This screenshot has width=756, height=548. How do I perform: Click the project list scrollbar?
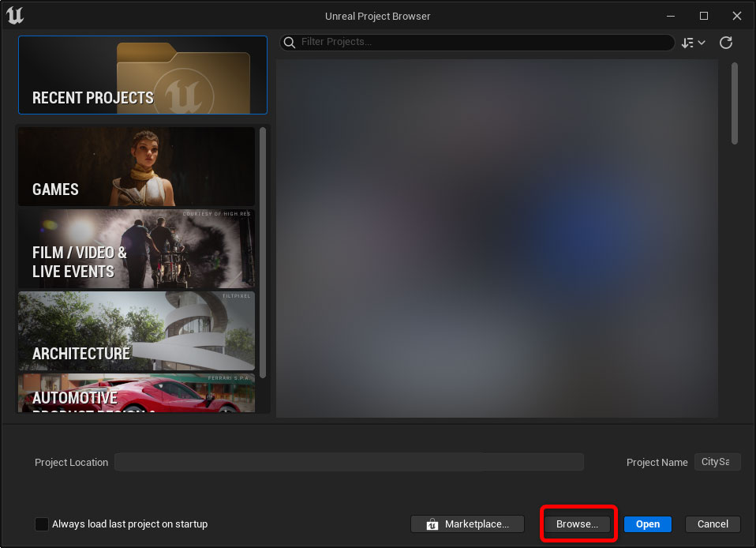(x=735, y=103)
